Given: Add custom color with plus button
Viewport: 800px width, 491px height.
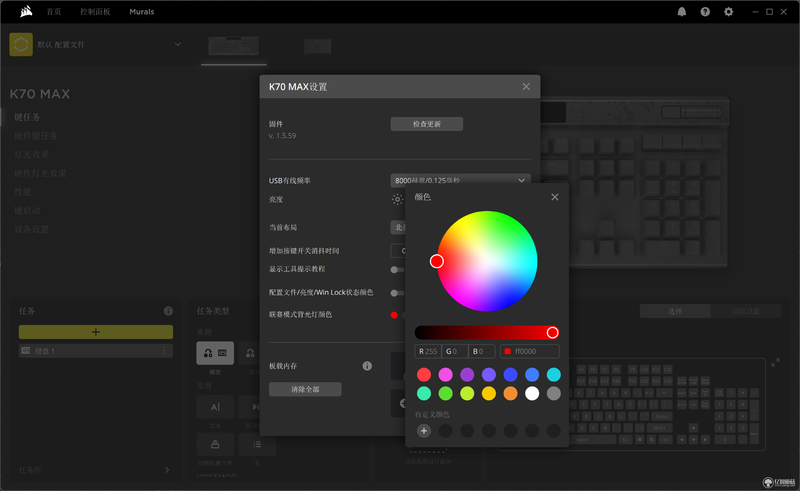Looking at the screenshot, I should click(423, 431).
